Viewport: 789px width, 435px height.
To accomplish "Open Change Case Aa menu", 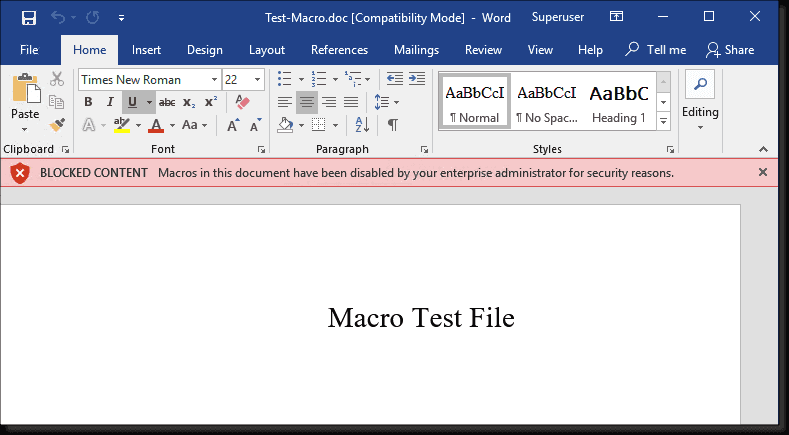I will tap(194, 125).
